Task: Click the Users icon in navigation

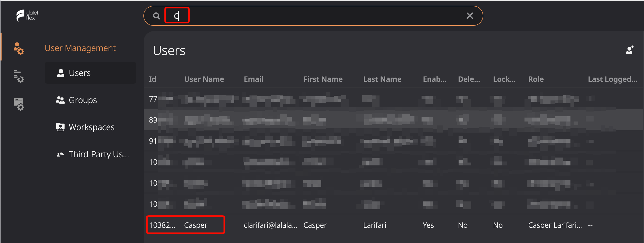Action: tap(61, 73)
